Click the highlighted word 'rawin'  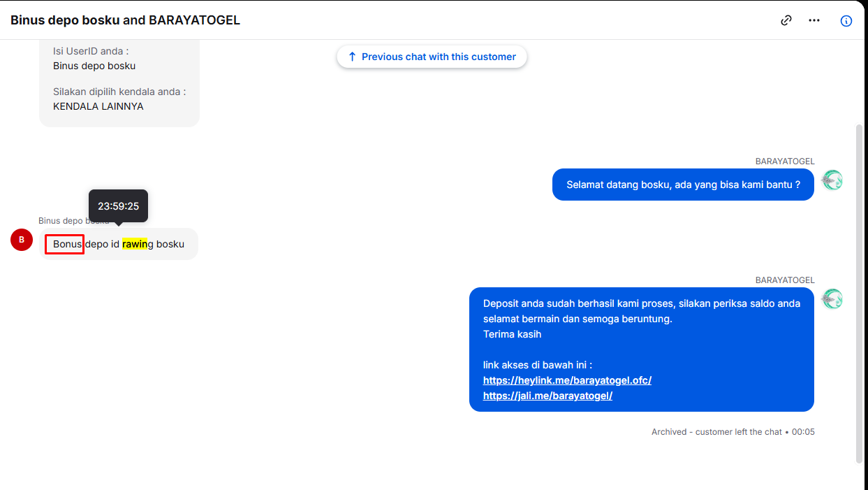(x=135, y=244)
